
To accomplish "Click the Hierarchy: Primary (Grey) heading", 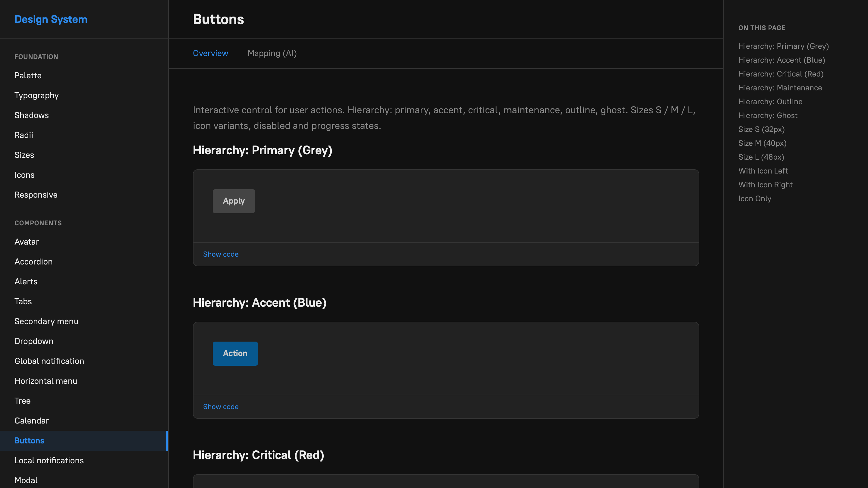I will [x=263, y=150].
